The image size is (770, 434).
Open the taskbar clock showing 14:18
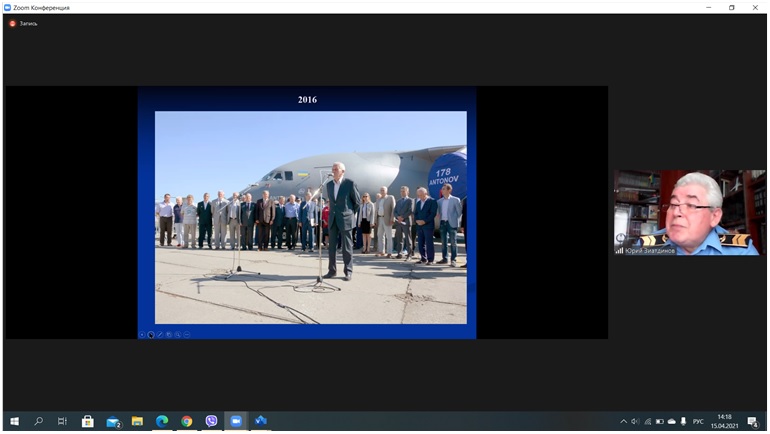(x=724, y=421)
